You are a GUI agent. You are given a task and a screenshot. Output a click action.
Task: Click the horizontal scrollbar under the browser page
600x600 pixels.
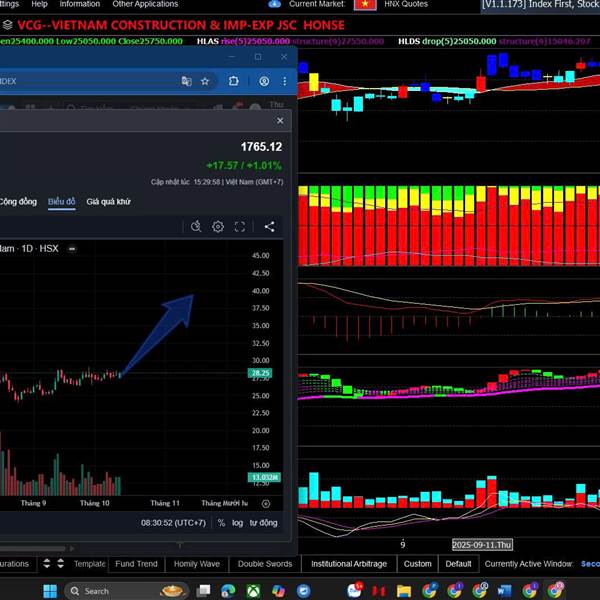click(x=33, y=548)
